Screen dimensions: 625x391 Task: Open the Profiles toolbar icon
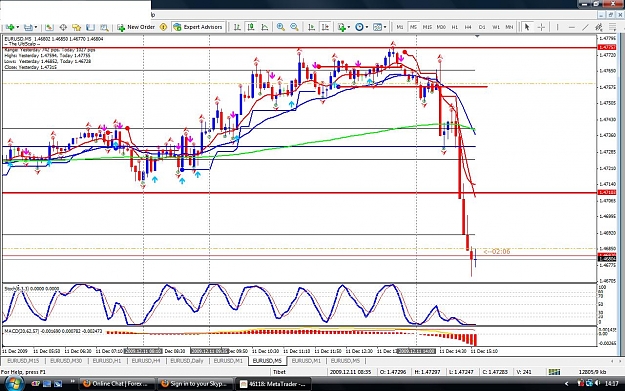(28, 27)
